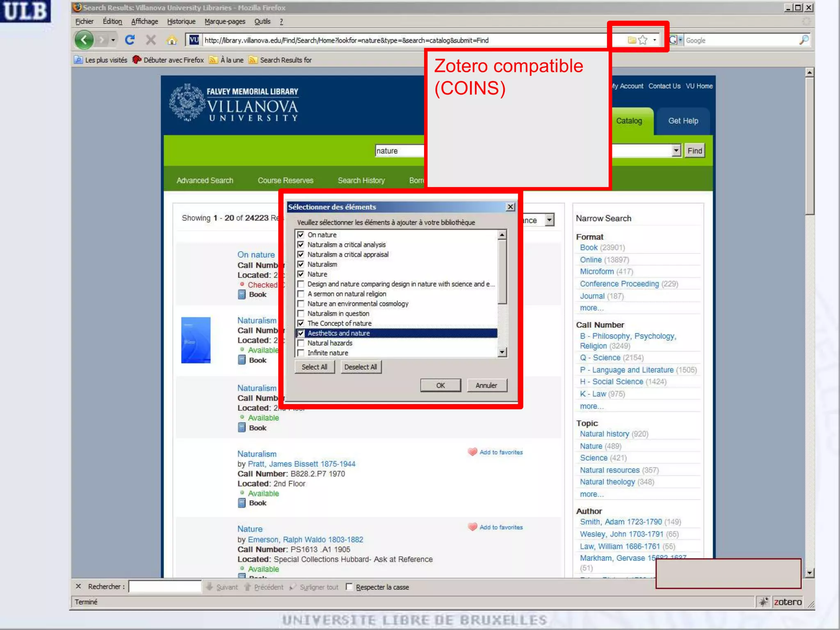Click the dialog list scrollbar down arrow

(502, 352)
